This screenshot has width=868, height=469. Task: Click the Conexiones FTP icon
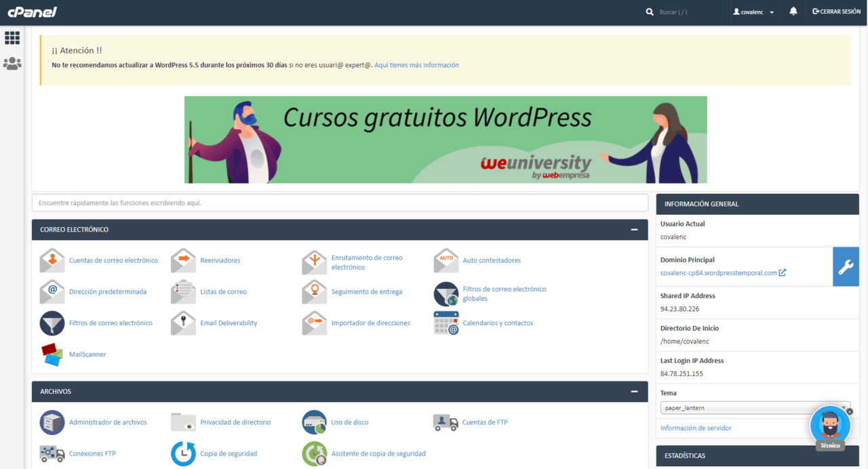52,453
